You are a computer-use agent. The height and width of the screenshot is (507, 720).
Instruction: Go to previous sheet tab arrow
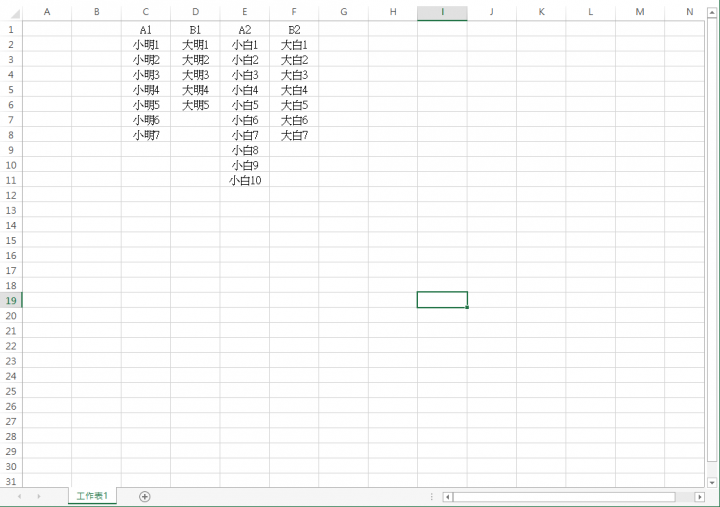coord(19,496)
